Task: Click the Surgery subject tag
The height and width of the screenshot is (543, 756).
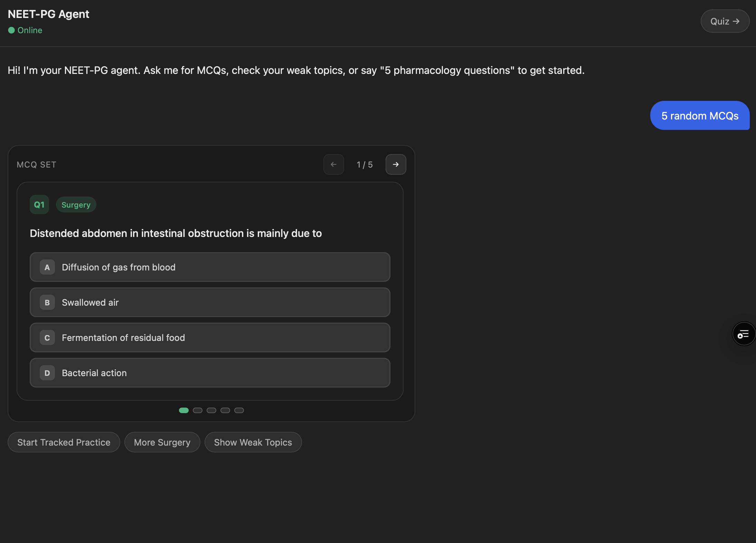Action: click(x=76, y=205)
